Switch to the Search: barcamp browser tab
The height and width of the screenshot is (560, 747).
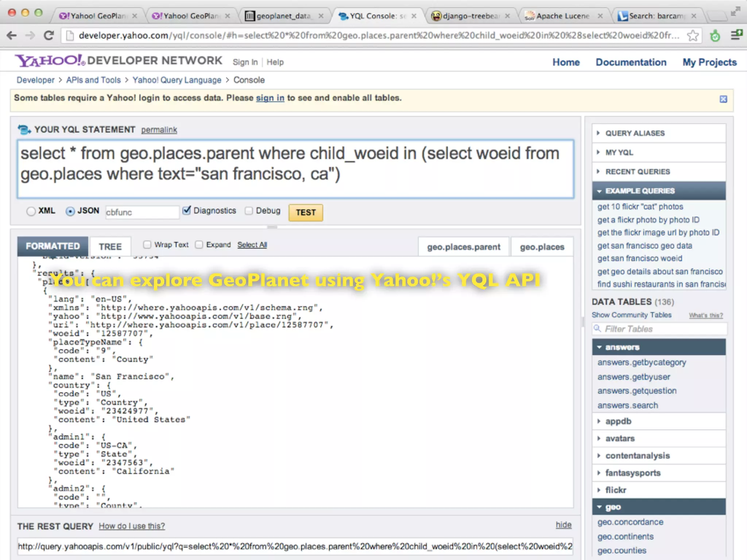(657, 16)
